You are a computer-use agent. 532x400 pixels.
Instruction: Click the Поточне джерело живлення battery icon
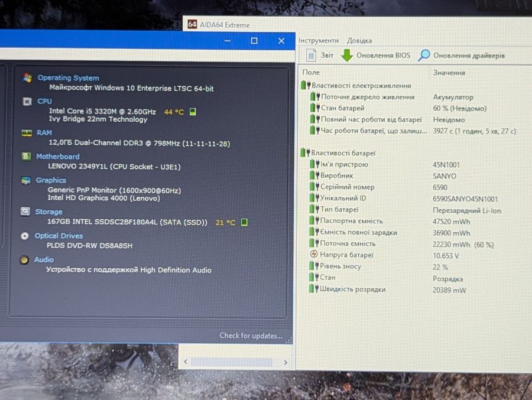point(315,97)
